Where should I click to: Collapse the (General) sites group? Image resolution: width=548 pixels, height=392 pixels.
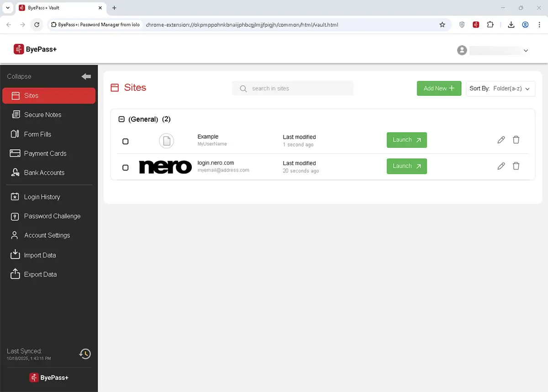[x=121, y=119]
